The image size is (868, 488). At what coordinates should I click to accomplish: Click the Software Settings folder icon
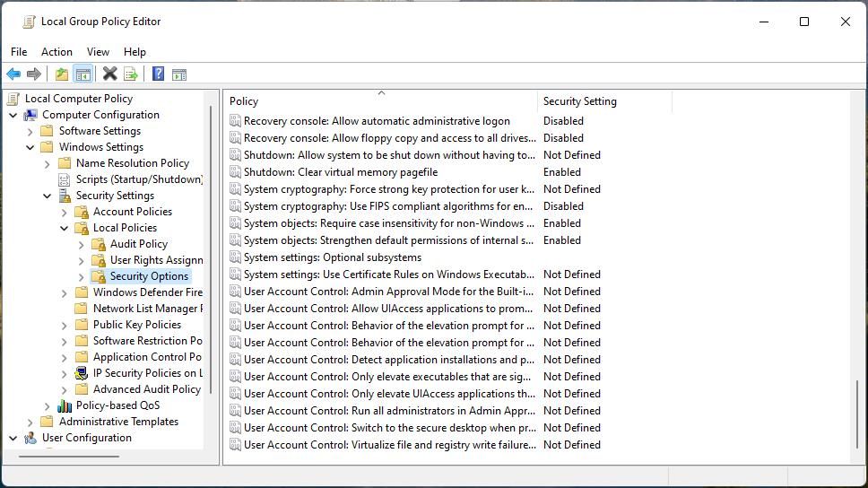[x=48, y=131]
